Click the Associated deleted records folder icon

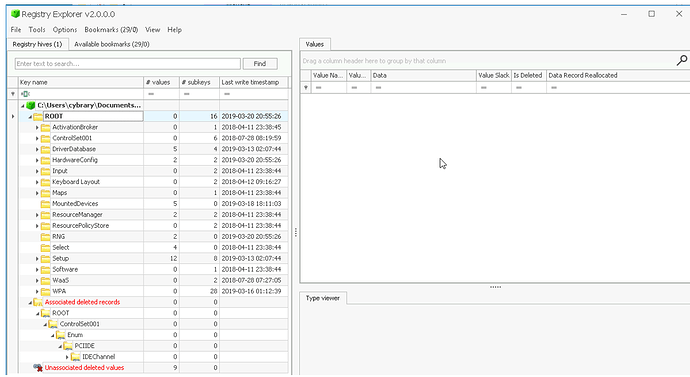38,302
